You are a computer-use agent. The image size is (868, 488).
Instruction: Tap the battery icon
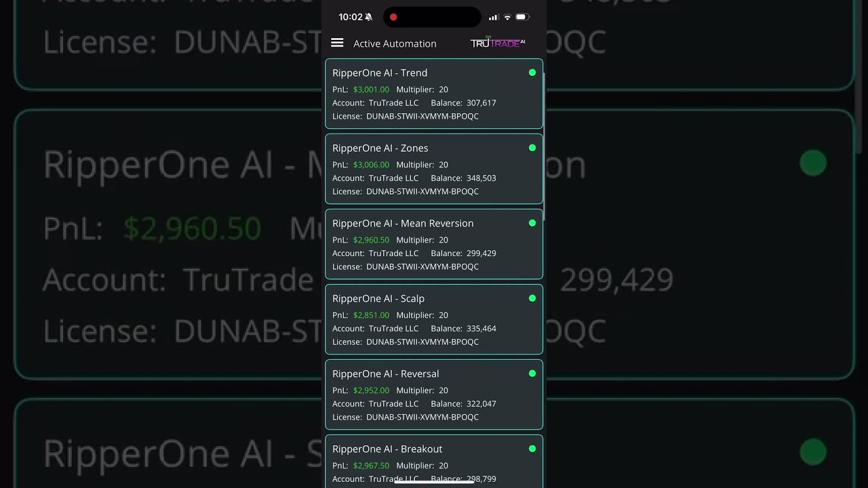522,17
